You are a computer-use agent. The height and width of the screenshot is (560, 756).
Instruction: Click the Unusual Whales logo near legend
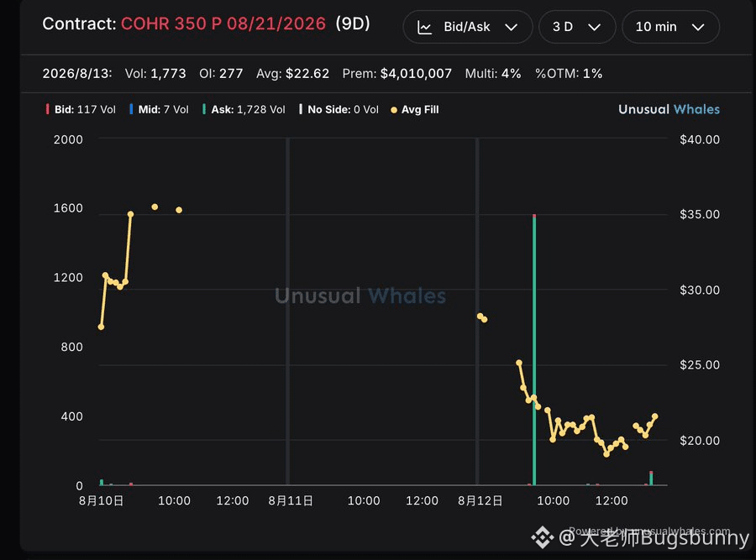pyautogui.click(x=669, y=109)
